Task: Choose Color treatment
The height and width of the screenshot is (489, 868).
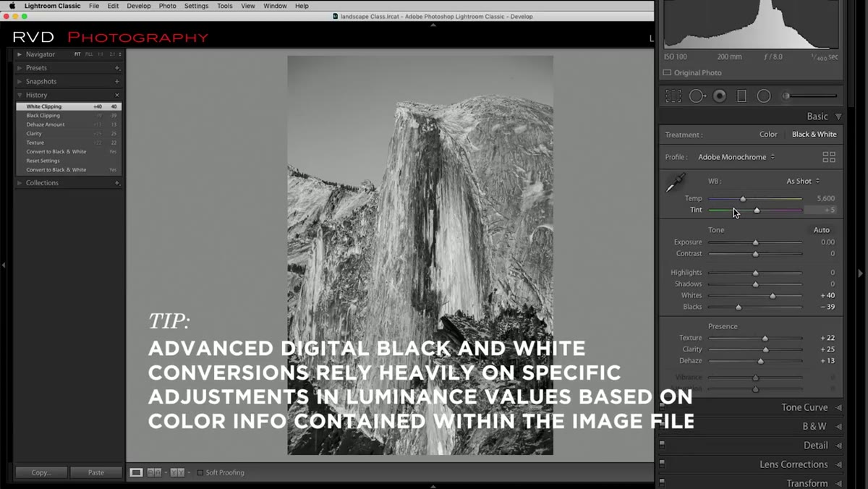Action: pos(768,135)
